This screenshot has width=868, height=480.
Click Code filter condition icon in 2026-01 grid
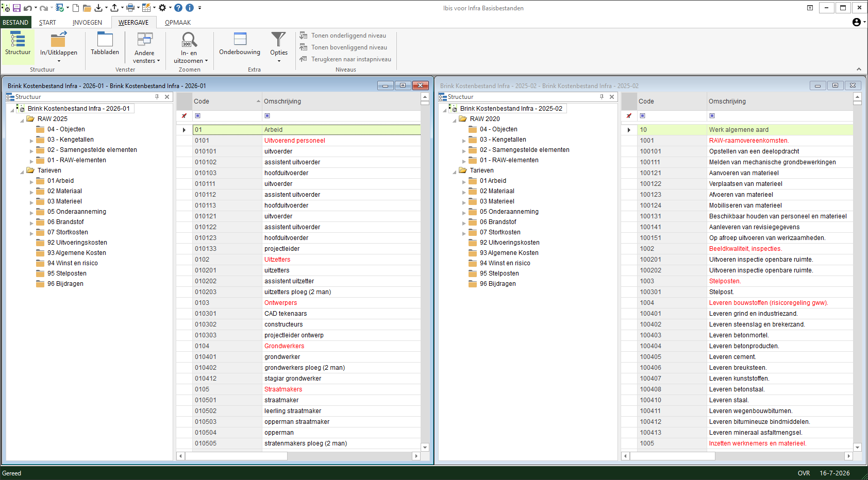click(x=197, y=116)
